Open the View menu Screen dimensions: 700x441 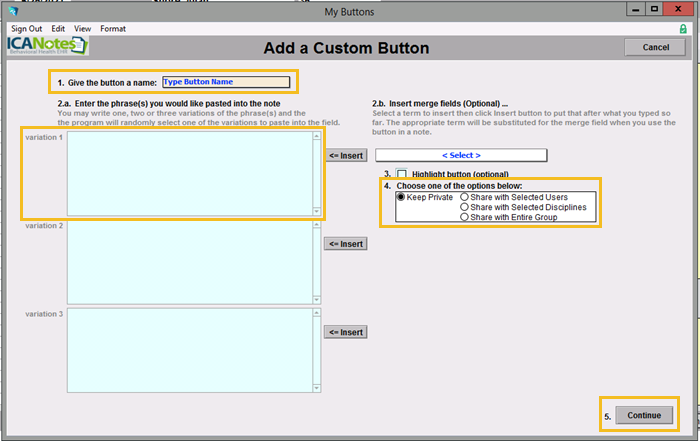(x=82, y=29)
